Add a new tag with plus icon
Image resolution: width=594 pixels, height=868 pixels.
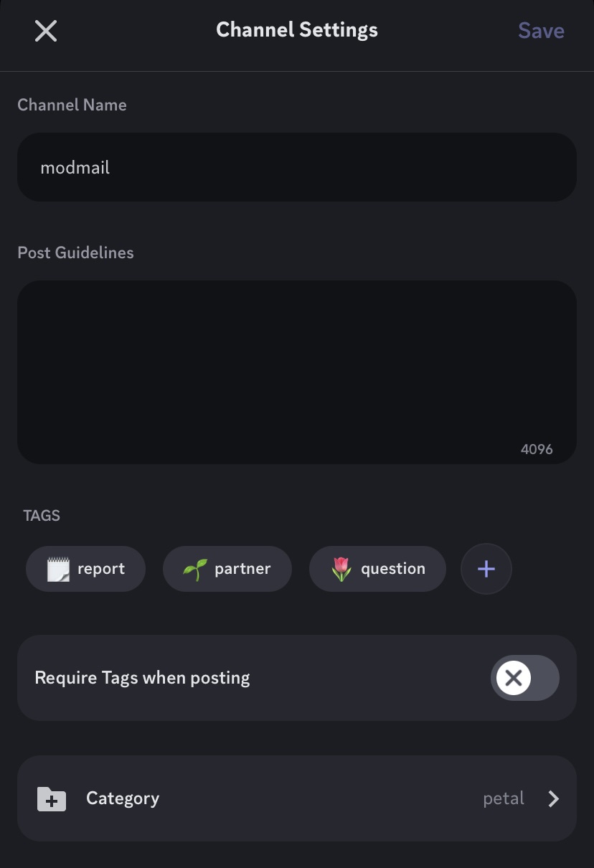(x=486, y=570)
